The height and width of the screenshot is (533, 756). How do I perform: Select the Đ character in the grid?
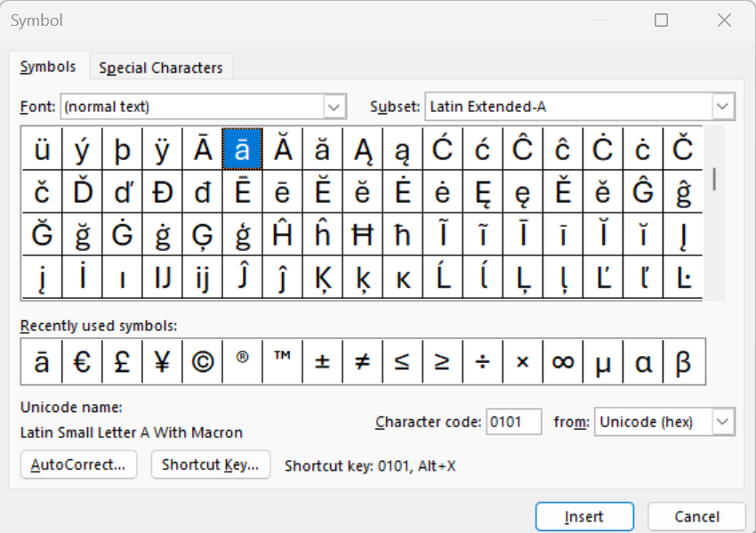tap(162, 191)
